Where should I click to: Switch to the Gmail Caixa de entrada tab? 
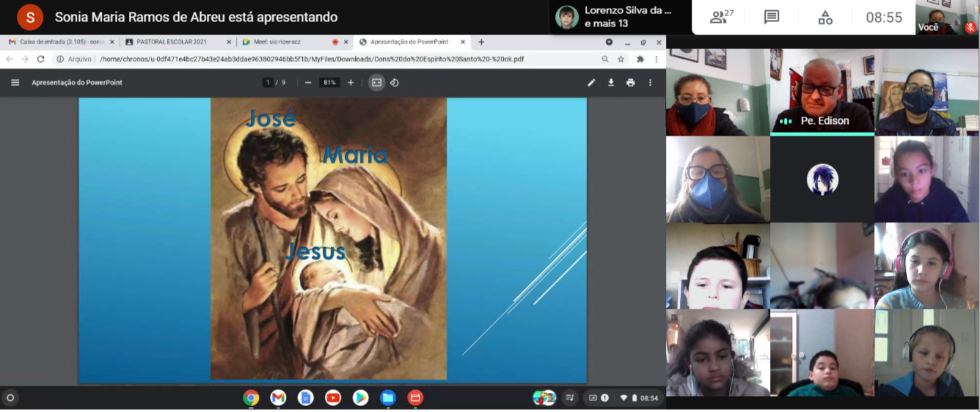pyautogui.click(x=59, y=43)
